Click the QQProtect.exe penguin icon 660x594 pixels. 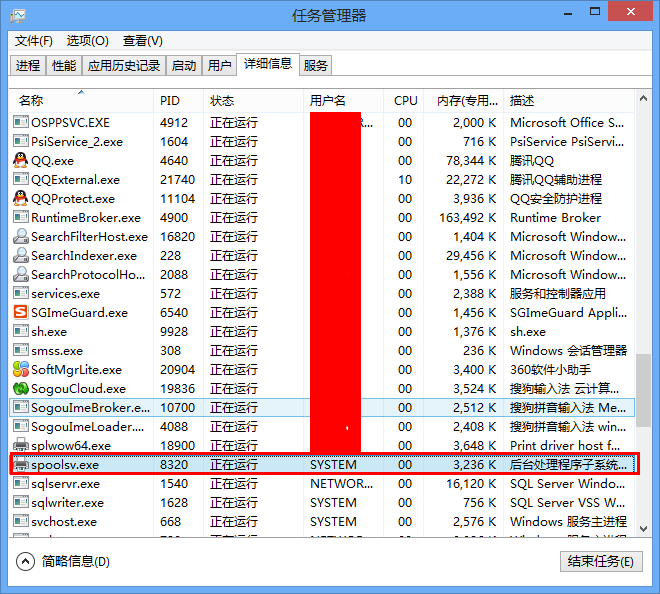tap(20, 198)
